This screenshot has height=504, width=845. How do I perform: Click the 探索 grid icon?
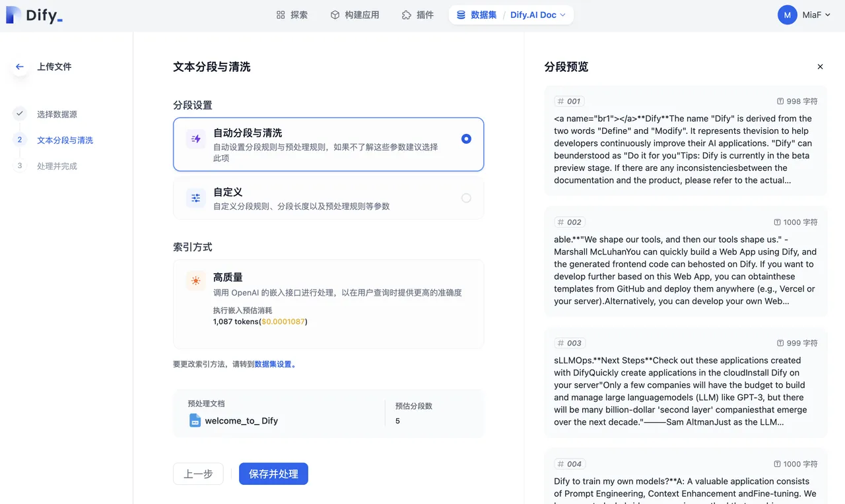pyautogui.click(x=281, y=15)
